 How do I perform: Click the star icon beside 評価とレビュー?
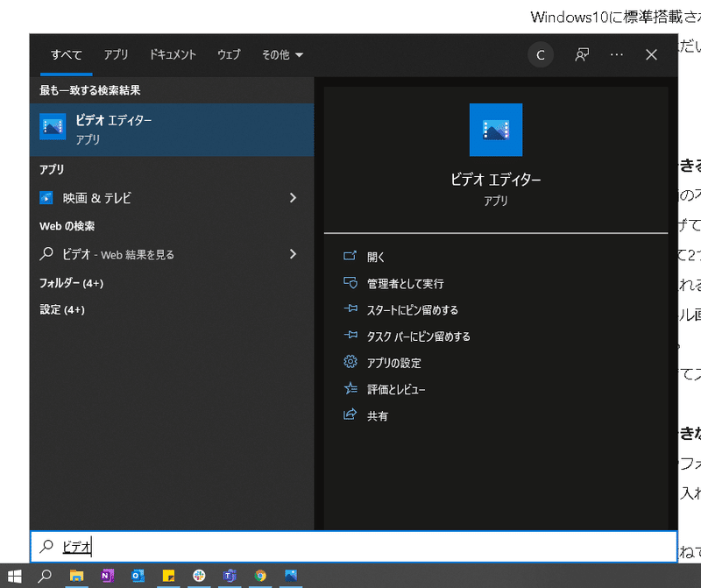tap(350, 388)
